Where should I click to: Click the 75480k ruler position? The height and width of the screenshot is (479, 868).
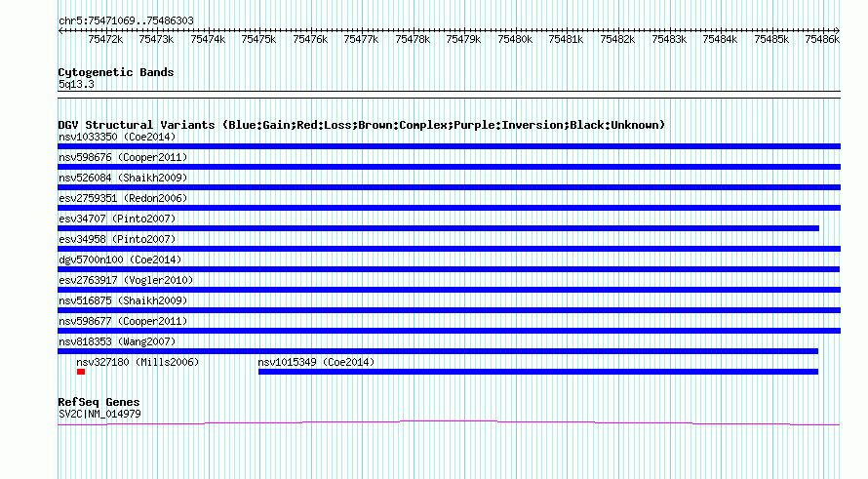pyautogui.click(x=515, y=39)
